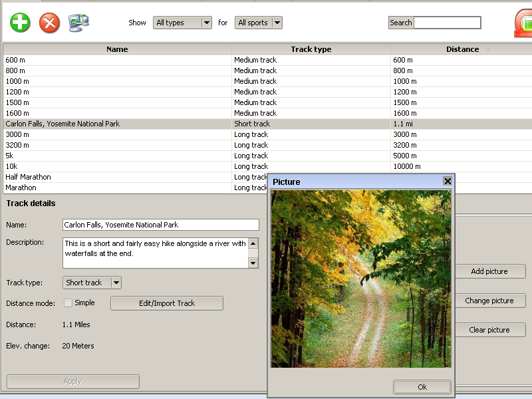Click the red delete track icon
The image size is (532, 399).
49,23
